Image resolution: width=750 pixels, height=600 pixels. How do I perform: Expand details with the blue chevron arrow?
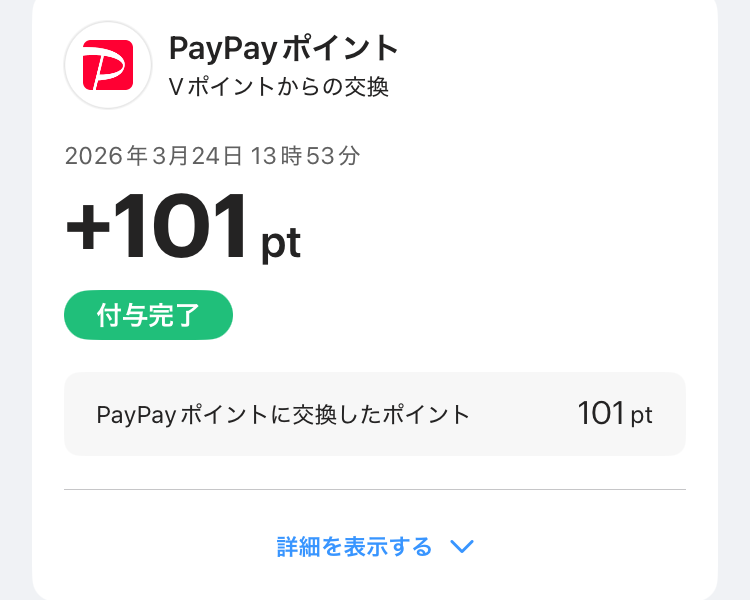pos(461,547)
